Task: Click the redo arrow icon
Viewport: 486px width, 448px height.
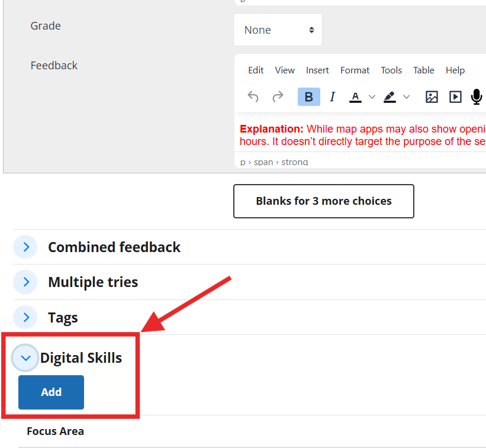Action: 278,97
